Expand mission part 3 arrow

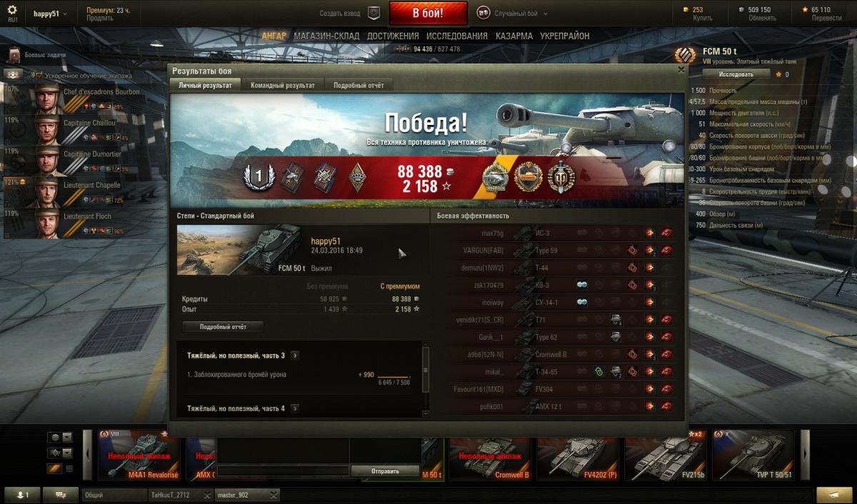(295, 356)
